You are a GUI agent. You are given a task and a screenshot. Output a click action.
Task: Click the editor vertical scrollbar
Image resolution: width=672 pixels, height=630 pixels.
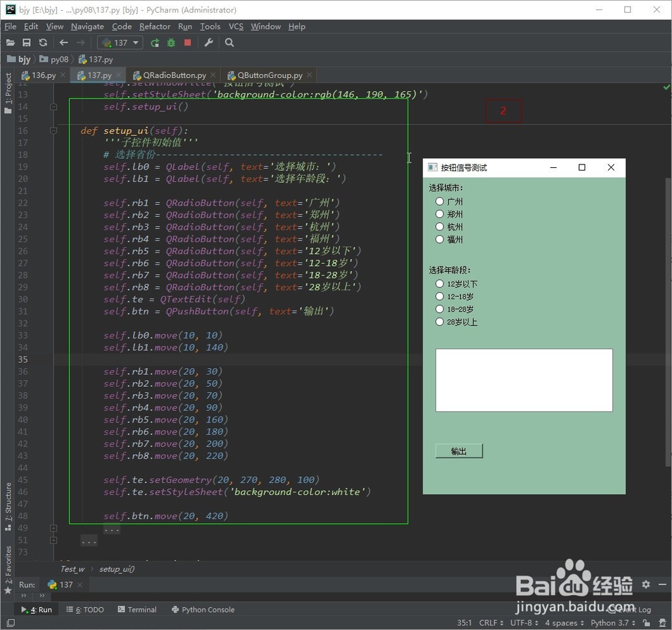(668, 321)
